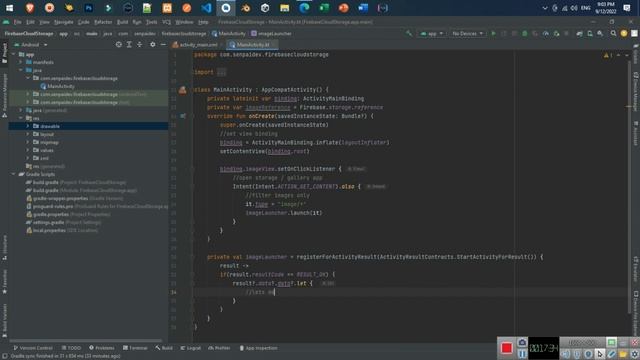The width and height of the screenshot is (640, 360).
Task: Take a snapshot with the recorder camera icon
Action: (522, 342)
